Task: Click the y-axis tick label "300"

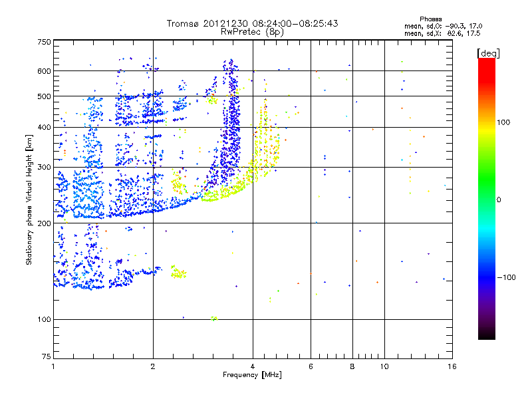Action: coord(44,167)
